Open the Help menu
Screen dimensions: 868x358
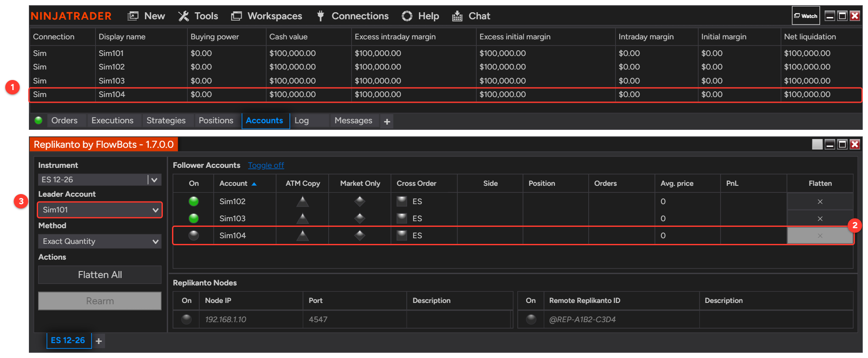click(420, 16)
